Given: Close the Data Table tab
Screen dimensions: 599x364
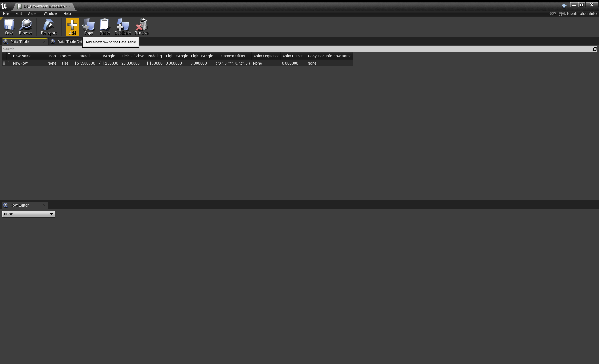Looking at the screenshot, I should tap(44, 42).
